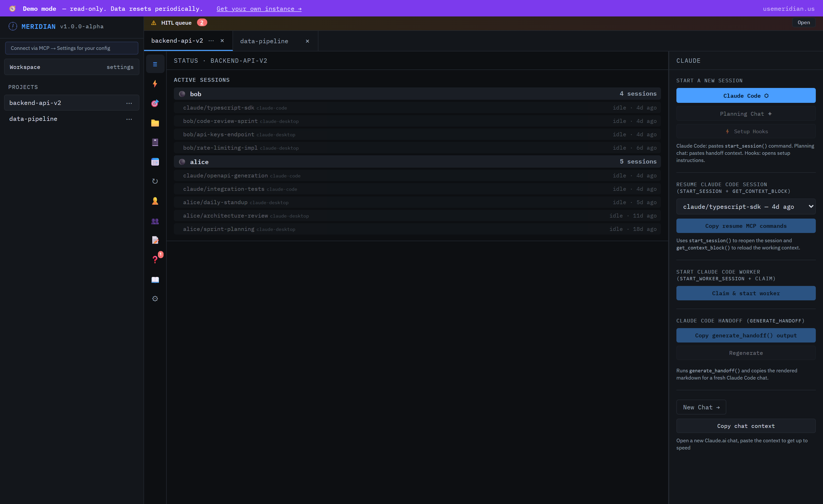The height and width of the screenshot is (504, 823).
Task: Click the HITL queue label
Action: pos(176,23)
